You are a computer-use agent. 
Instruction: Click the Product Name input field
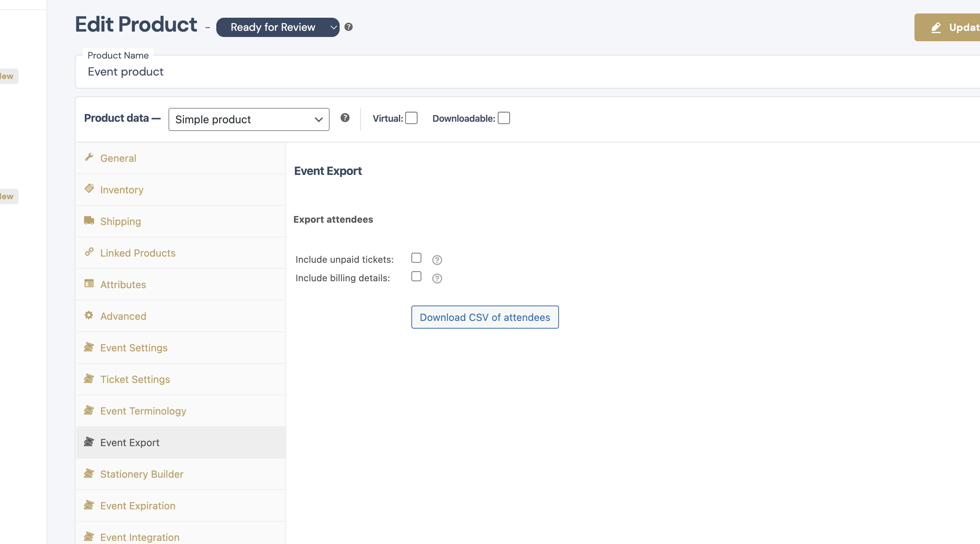click(527, 72)
